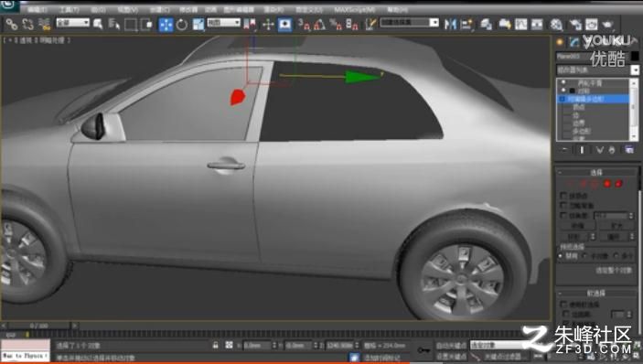The image size is (643, 364).
Task: Click the Select and Link chain icon
Action: (x=12, y=25)
